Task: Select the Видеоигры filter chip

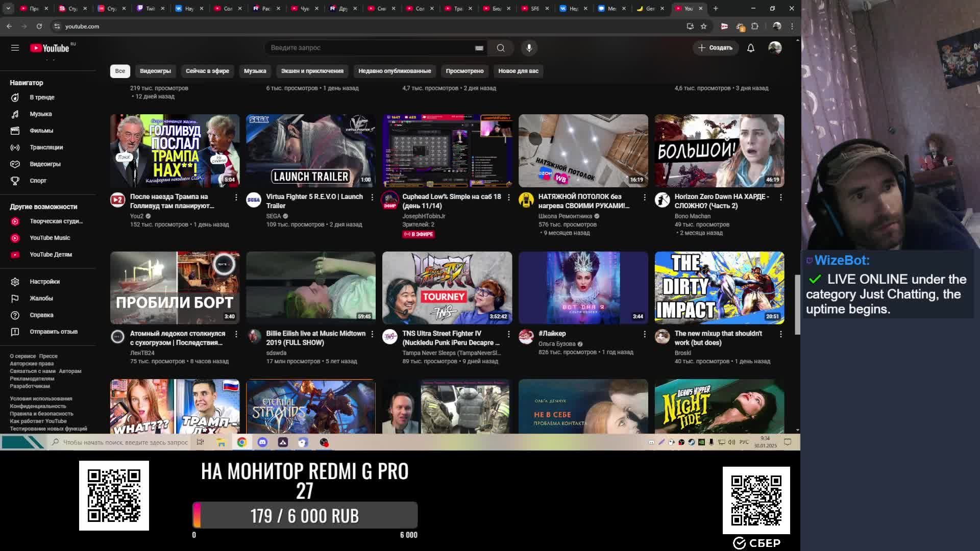Action: coord(155,71)
